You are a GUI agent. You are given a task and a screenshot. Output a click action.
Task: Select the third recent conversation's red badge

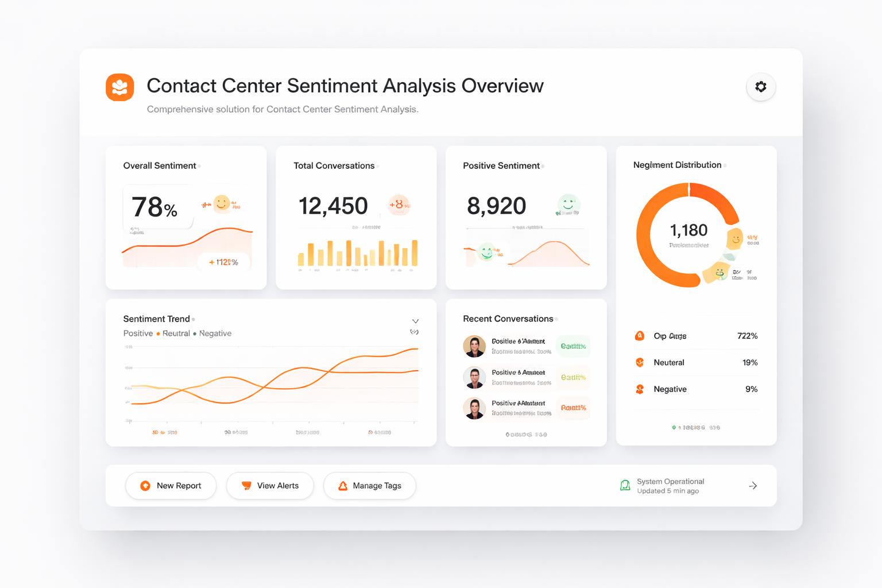573,408
